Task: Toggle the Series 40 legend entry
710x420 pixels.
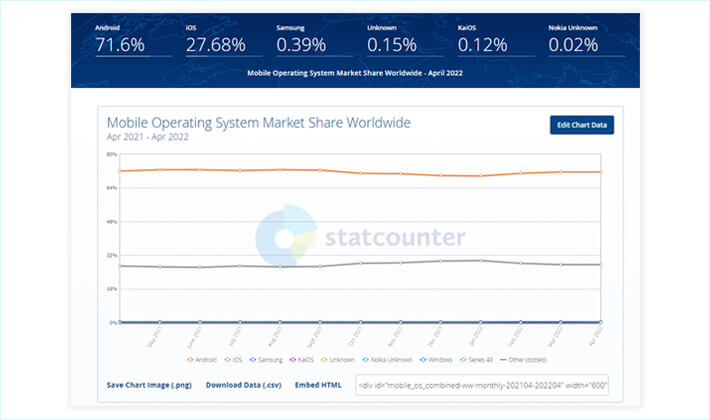Action: pyautogui.click(x=476, y=360)
